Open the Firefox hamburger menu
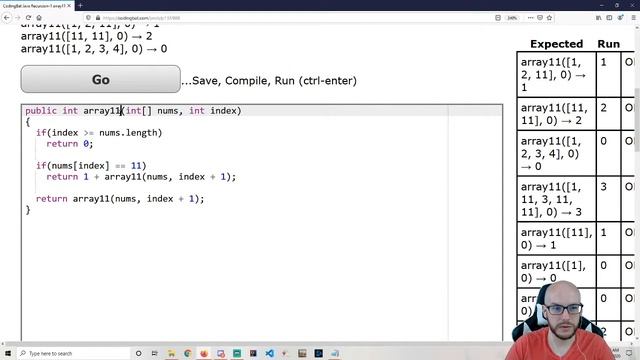This screenshot has width=640, height=360. click(633, 18)
